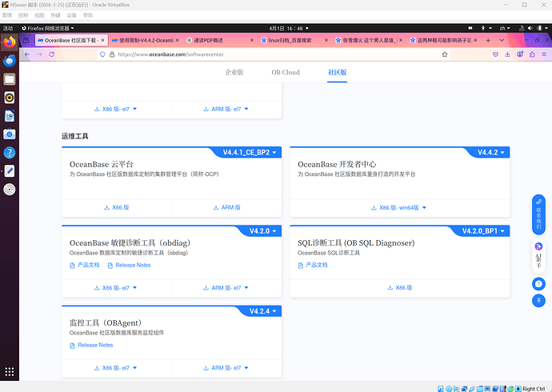
Task: Launch Rhythmbox from the dock
Action: click(10, 98)
